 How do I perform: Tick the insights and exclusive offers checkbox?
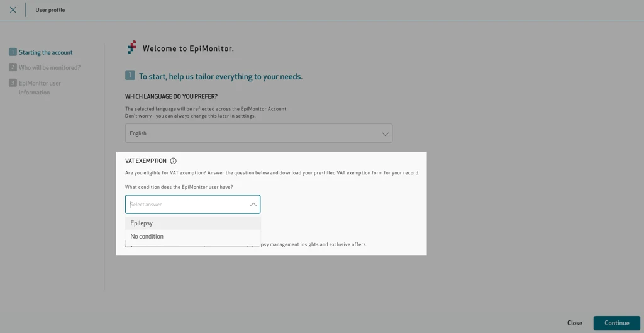coord(128,244)
